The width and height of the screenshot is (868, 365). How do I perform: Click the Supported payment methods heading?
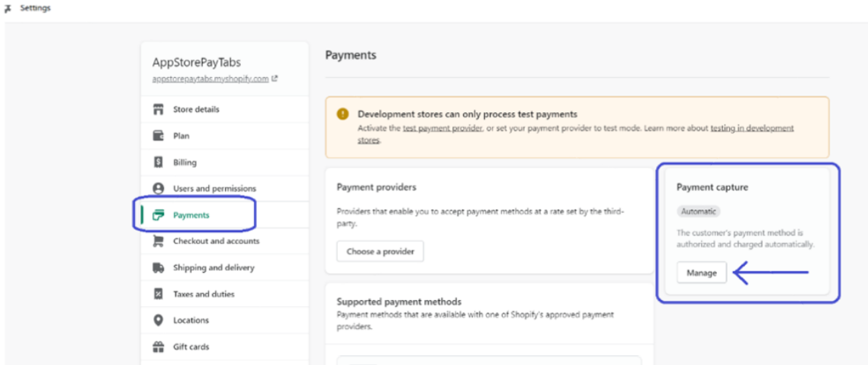tap(399, 302)
